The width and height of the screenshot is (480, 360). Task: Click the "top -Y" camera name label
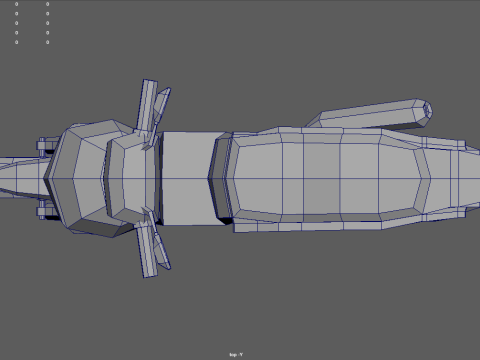(236, 354)
